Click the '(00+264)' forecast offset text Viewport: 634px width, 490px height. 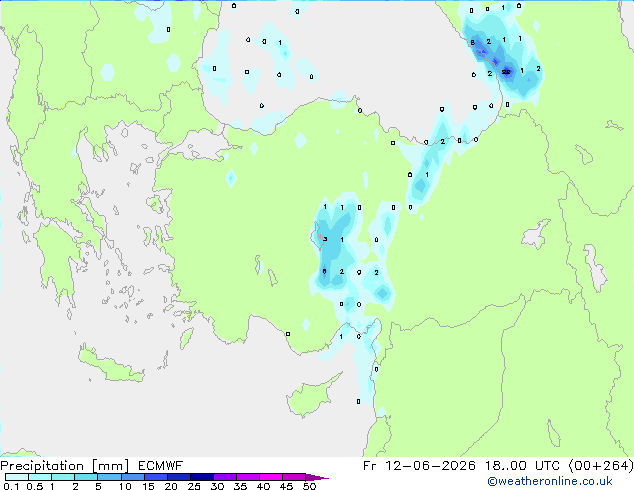point(601,466)
